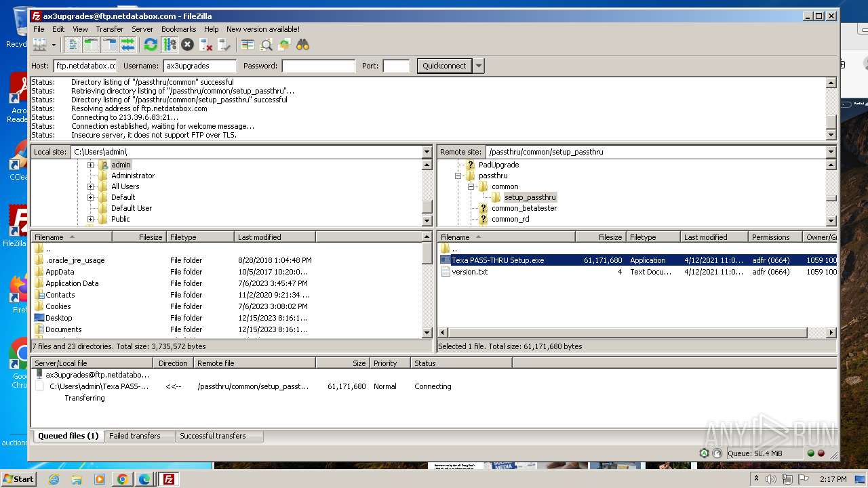Select PadUpgrade remote folder
868x488 pixels.
tap(498, 165)
